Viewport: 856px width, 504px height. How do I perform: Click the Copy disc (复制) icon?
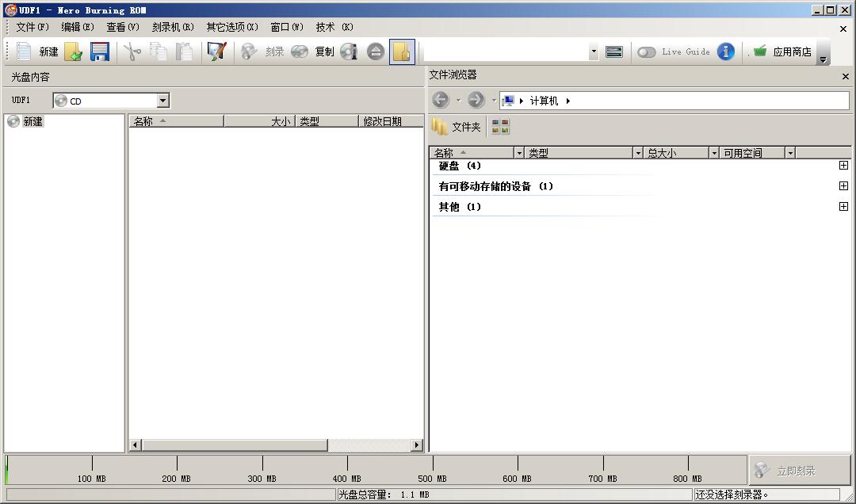299,52
